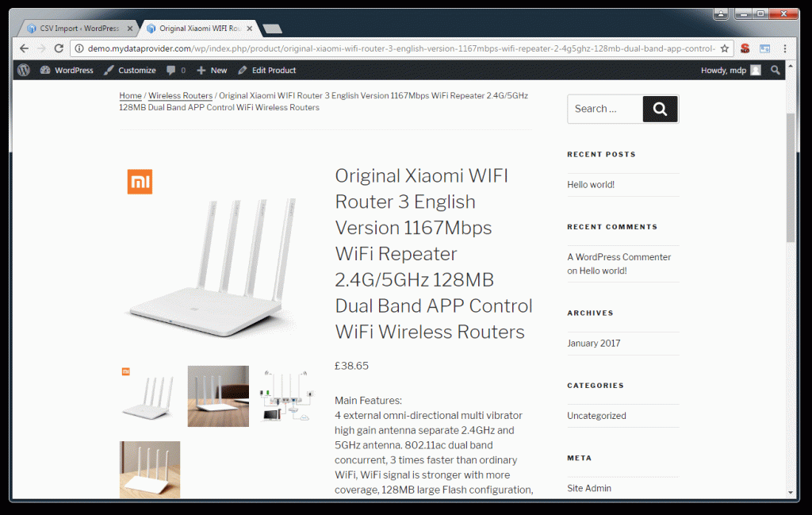Click the WordPress logo icon in admin bar
The height and width of the screenshot is (515, 812).
pyautogui.click(x=23, y=70)
